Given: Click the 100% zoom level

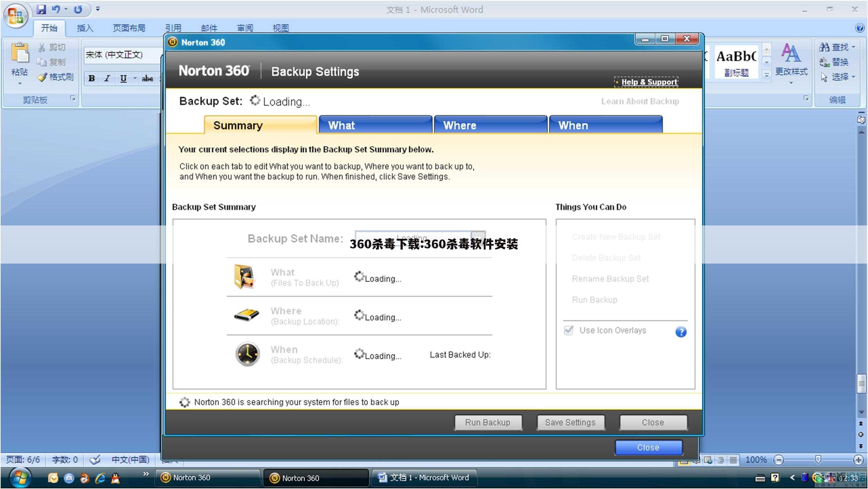Looking at the screenshot, I should 755,460.
